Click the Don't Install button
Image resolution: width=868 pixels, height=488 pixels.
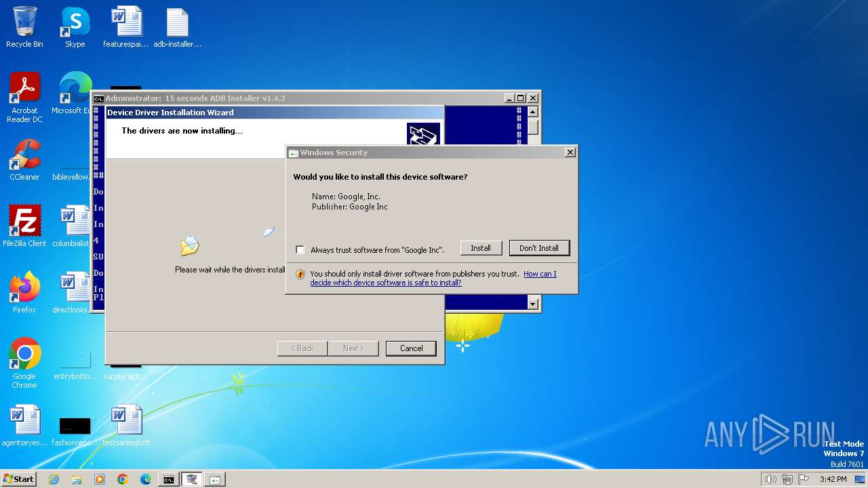[x=539, y=248]
